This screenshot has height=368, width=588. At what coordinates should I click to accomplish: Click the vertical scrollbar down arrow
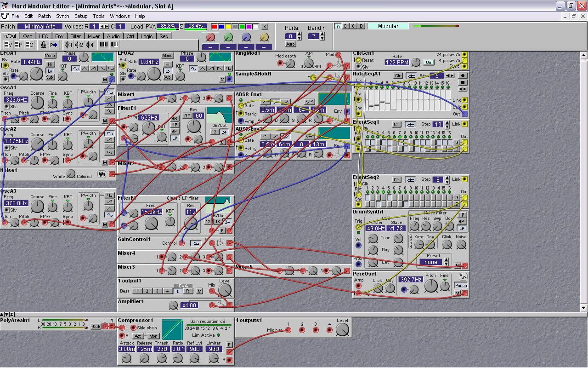584,308
